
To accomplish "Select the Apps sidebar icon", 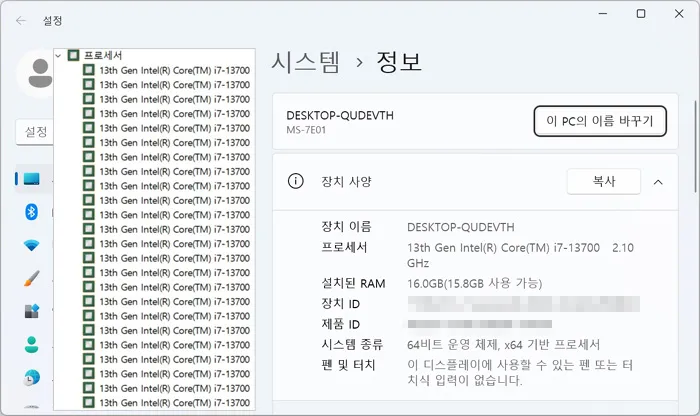I will coord(32,311).
